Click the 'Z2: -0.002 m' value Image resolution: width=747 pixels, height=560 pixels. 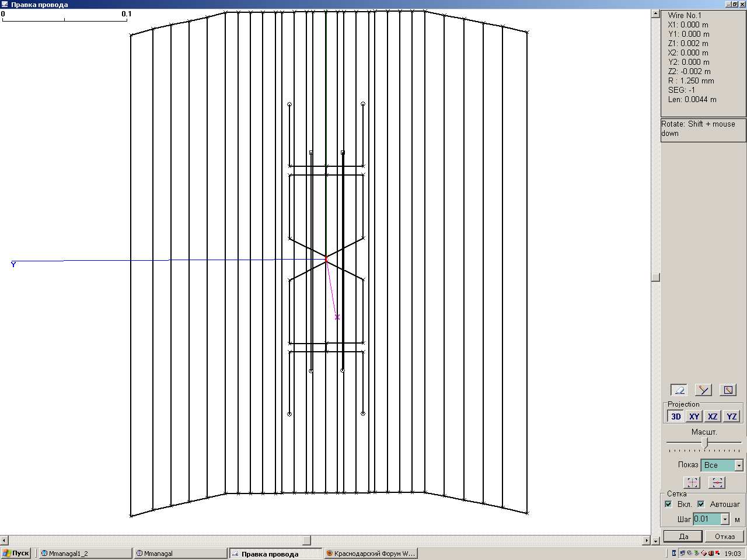click(x=690, y=71)
